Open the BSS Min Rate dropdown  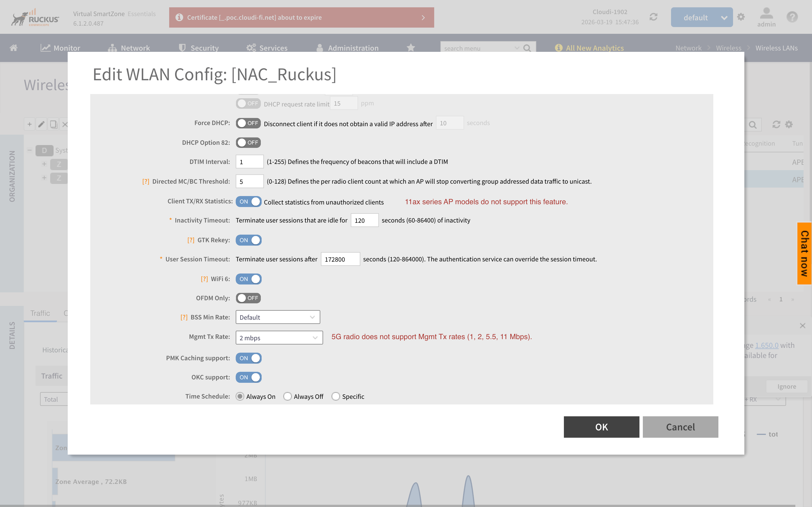point(277,317)
